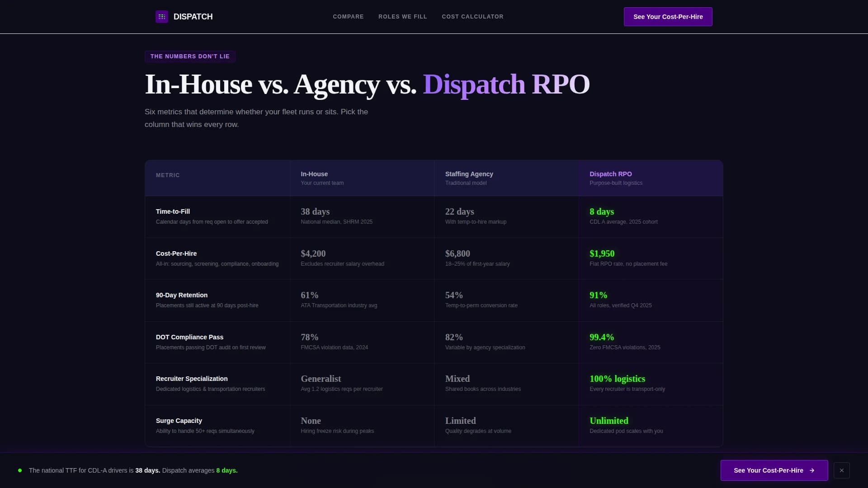The height and width of the screenshot is (488, 868).
Task: Click green "8 days." in bottom banner
Action: click(x=226, y=470)
